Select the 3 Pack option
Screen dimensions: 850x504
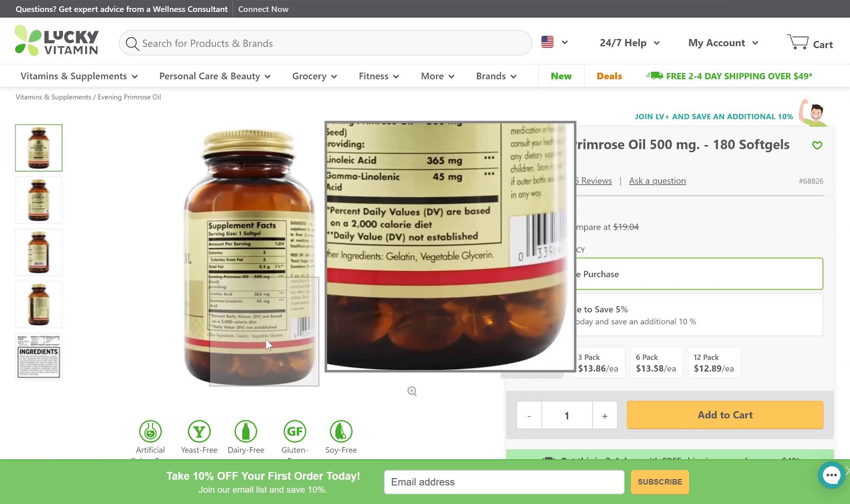pyautogui.click(x=598, y=363)
